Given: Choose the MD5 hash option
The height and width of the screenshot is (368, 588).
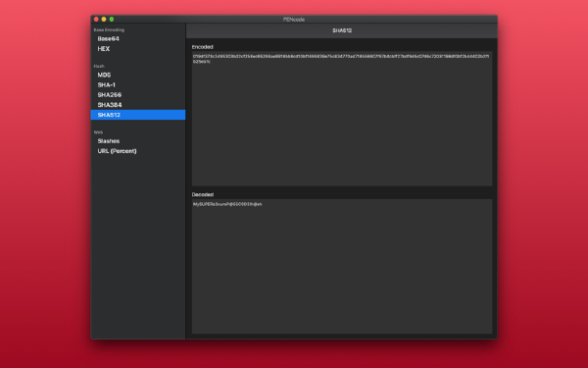Looking at the screenshot, I should click(x=138, y=76).
